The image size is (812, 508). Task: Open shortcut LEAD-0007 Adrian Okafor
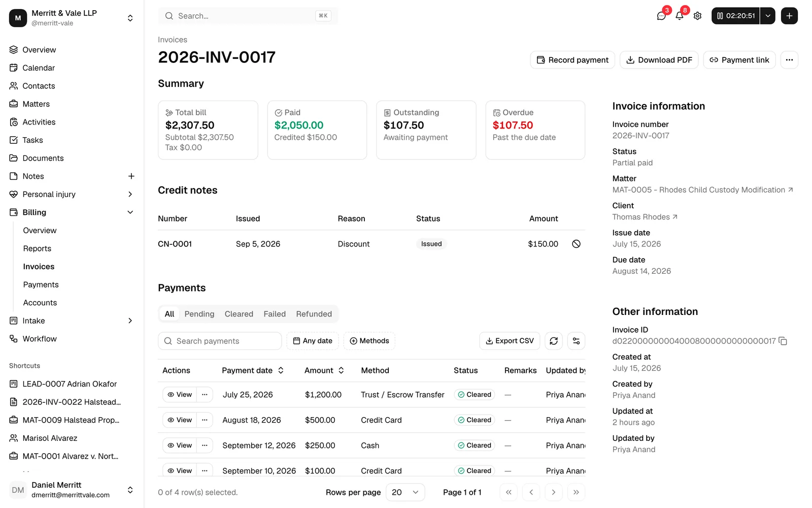point(72,384)
